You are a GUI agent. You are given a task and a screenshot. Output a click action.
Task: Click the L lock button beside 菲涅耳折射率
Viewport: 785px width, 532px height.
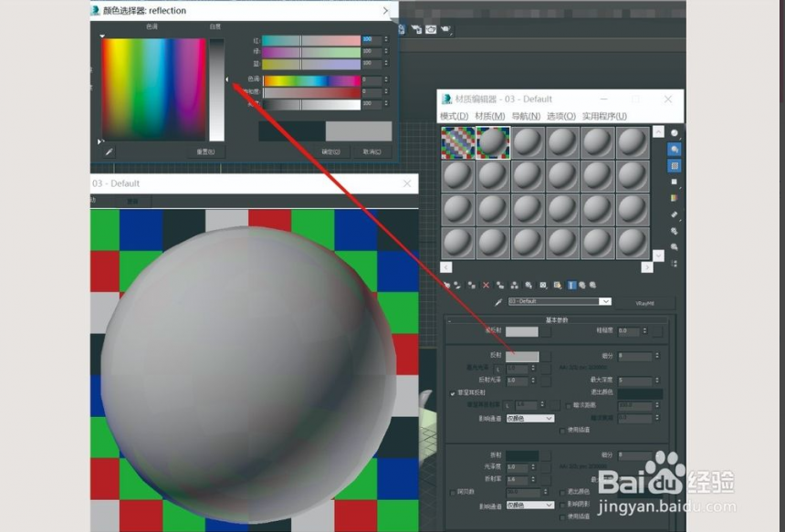click(508, 405)
